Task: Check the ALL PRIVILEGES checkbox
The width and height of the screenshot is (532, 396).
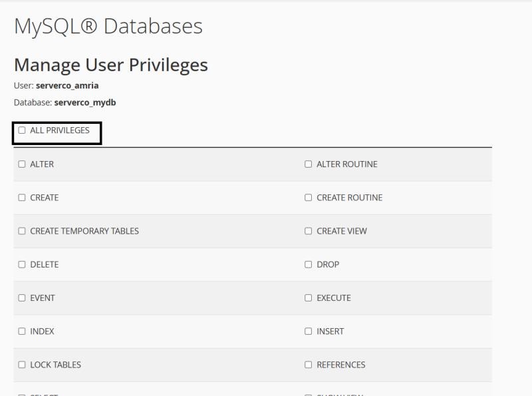Action: click(22, 130)
